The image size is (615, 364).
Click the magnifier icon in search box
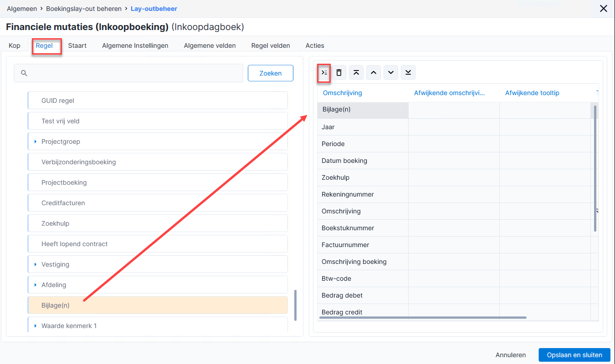pyautogui.click(x=25, y=73)
